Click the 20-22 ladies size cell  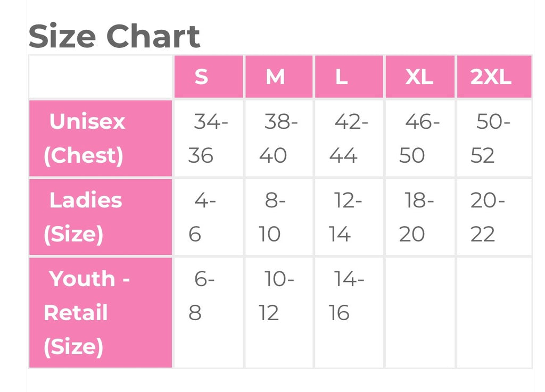494,217
